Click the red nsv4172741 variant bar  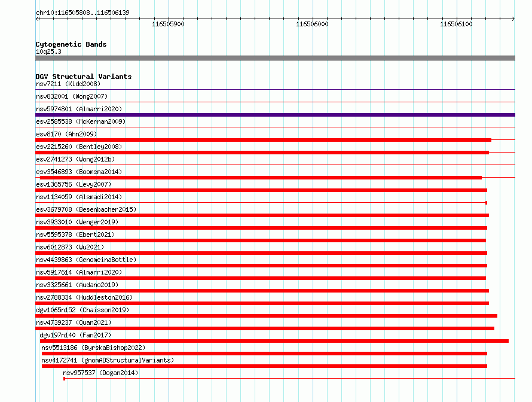point(264,366)
